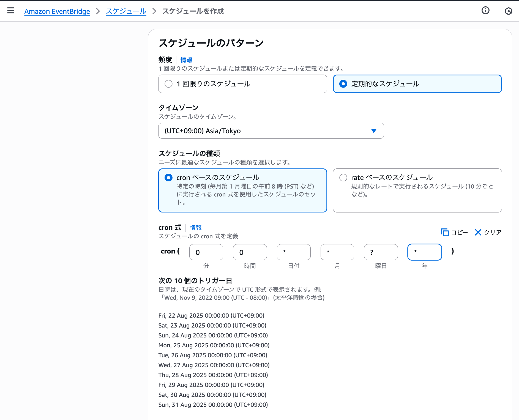Open 情報 link next to cron 式
Viewport: 519px width, 420px height.
tap(196, 228)
